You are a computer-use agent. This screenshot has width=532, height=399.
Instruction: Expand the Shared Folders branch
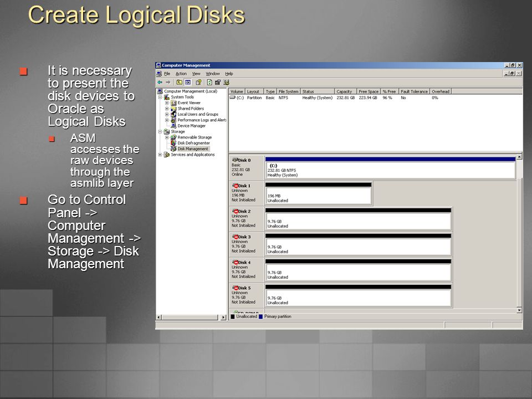tap(167, 109)
